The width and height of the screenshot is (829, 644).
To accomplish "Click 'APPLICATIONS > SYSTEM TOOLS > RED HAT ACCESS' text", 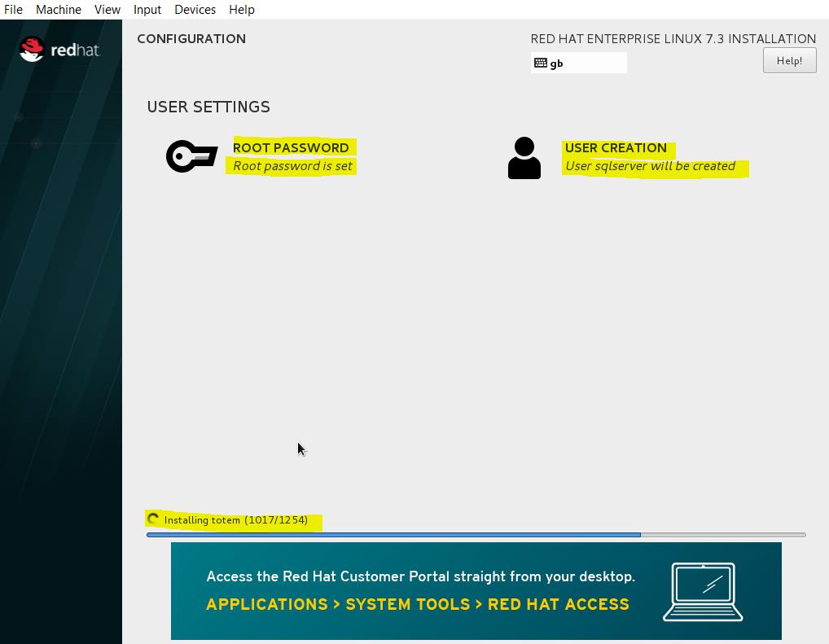I will point(418,604).
